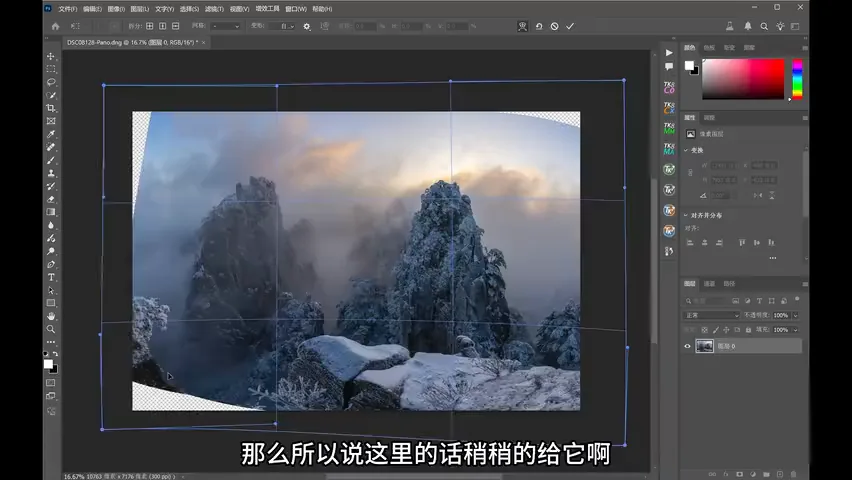
Task: Collapse the 变换 section
Action: point(686,150)
